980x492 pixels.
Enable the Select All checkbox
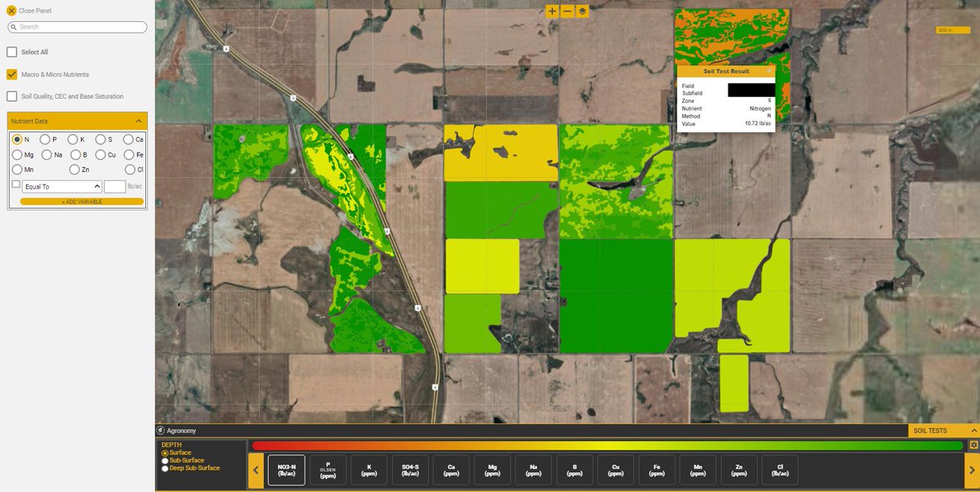coord(11,51)
